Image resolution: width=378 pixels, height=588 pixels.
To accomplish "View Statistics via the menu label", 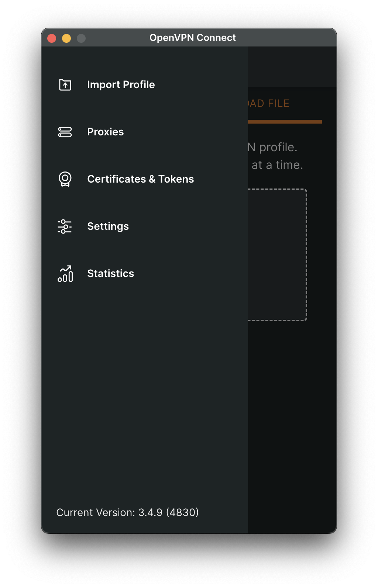I will [x=110, y=274].
